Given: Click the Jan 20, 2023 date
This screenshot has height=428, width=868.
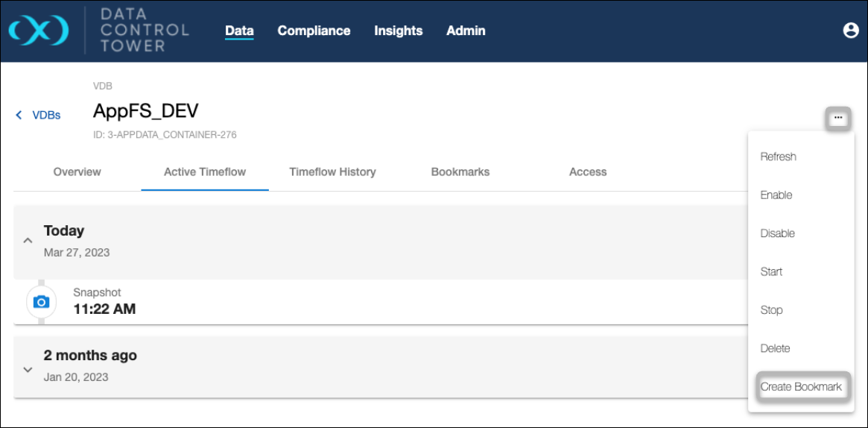Looking at the screenshot, I should (76, 377).
